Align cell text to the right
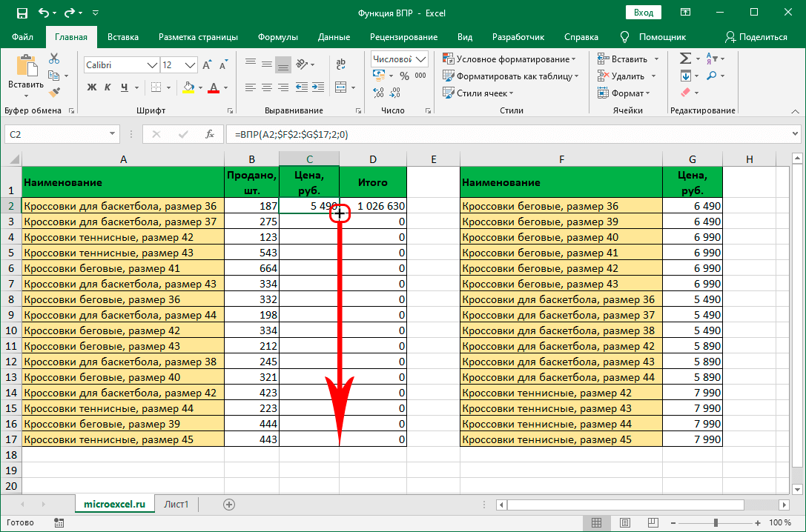The image size is (806, 532). click(283, 87)
